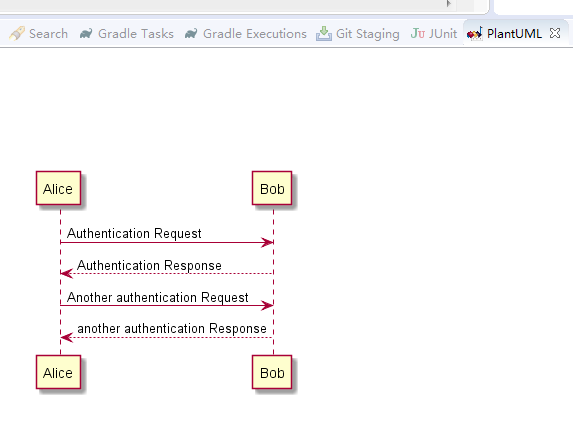
Task: Click 'Another authentication Request' label
Action: click(x=158, y=297)
